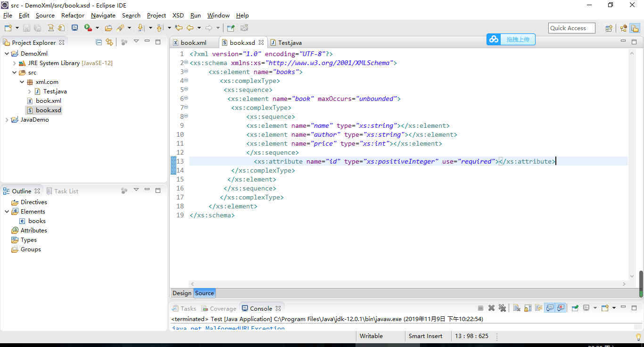The width and height of the screenshot is (644, 347).
Task: Open the Project Explorer View Menu triangle
Action: click(x=136, y=41)
